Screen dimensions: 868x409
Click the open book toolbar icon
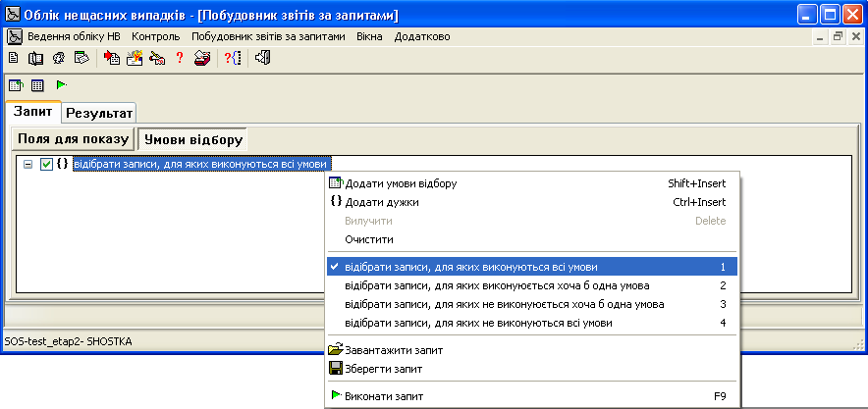(35, 58)
